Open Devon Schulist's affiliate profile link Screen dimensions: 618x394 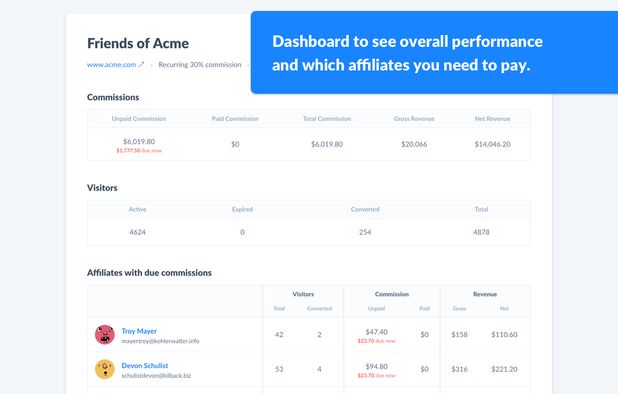point(145,366)
